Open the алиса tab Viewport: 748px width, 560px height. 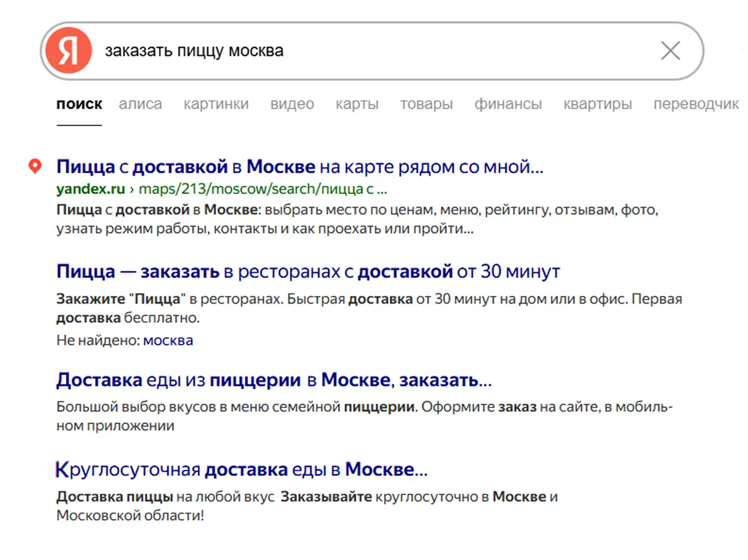point(140,104)
